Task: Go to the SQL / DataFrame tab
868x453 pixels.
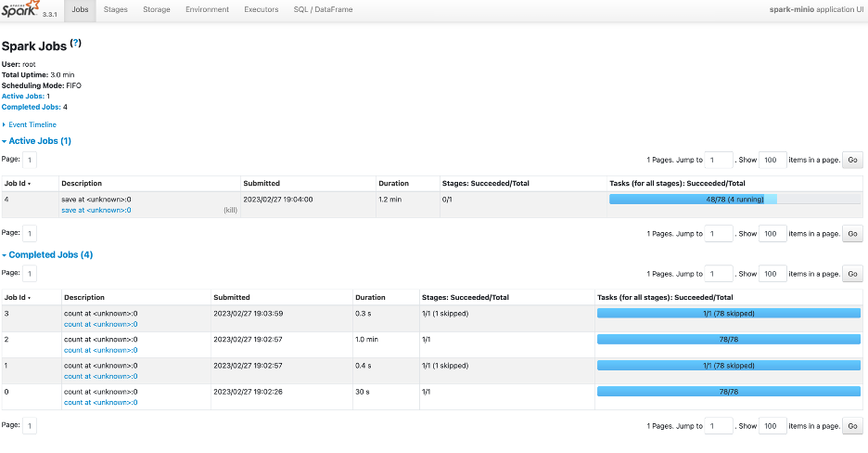Action: (x=323, y=9)
